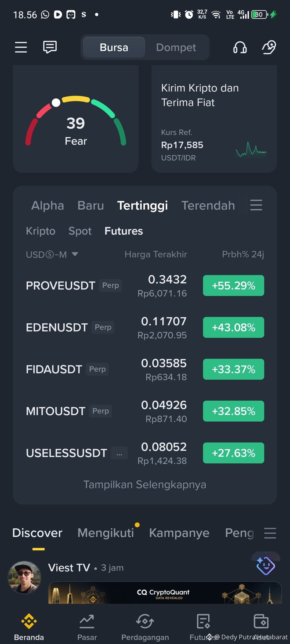The height and width of the screenshot is (644, 290).
Task: Open the AI assistant head icon
Action: tap(269, 47)
